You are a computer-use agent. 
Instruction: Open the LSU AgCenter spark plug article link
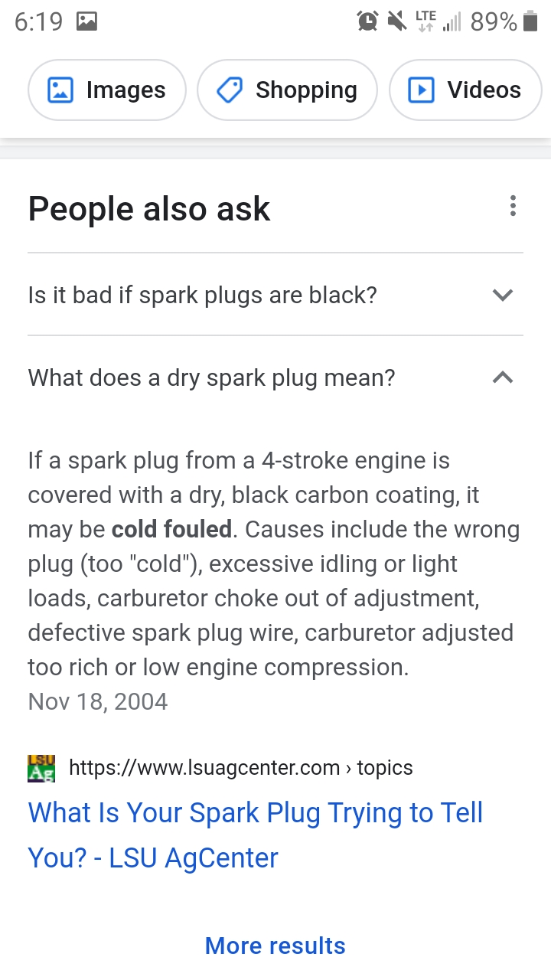(x=256, y=835)
